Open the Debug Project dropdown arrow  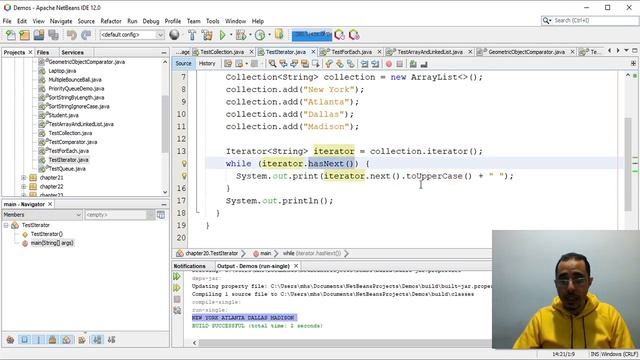(250, 35)
